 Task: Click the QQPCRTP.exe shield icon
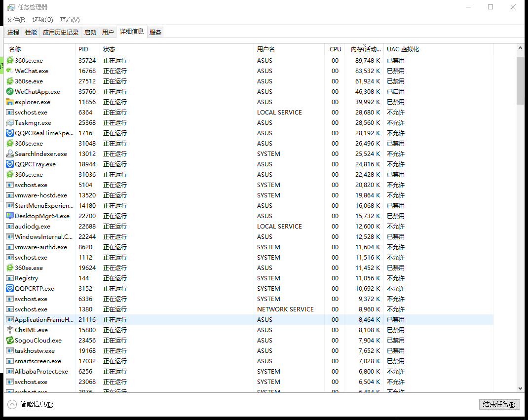pyautogui.click(x=10, y=289)
